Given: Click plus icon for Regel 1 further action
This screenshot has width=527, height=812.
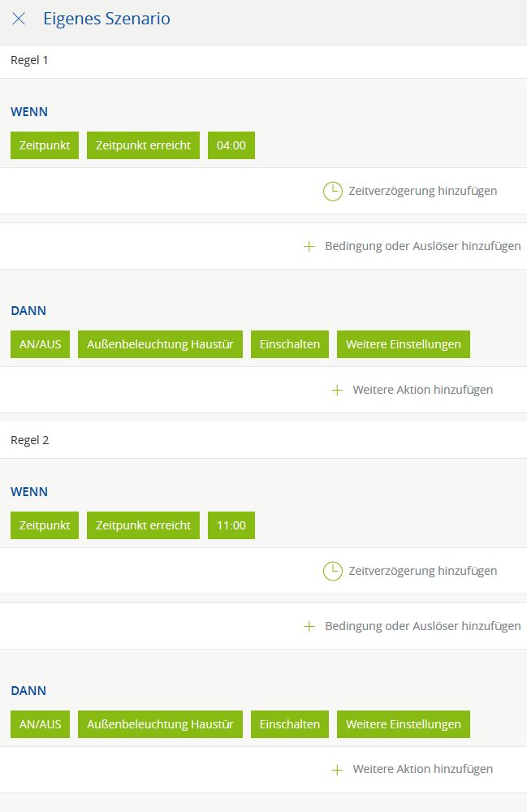Looking at the screenshot, I should coord(337,390).
